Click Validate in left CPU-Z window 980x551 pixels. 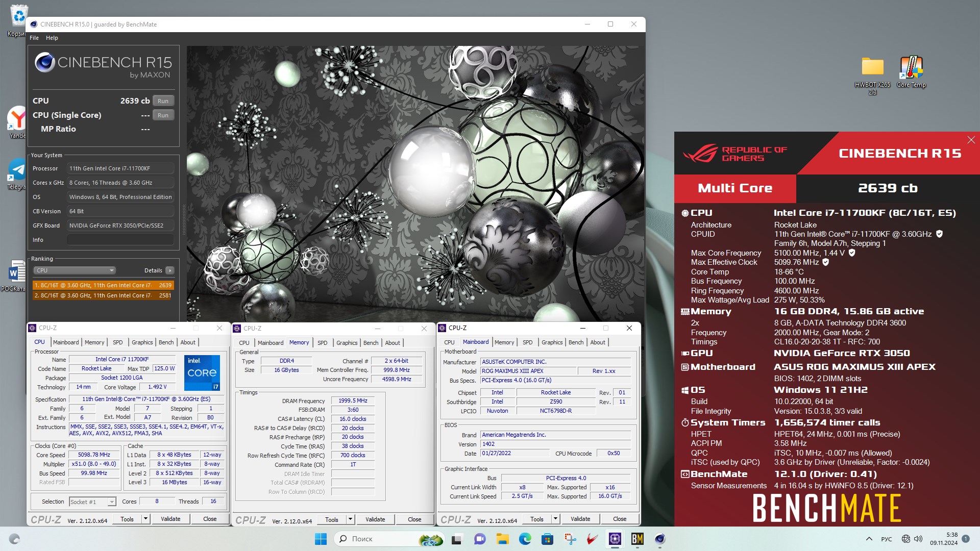click(x=170, y=519)
